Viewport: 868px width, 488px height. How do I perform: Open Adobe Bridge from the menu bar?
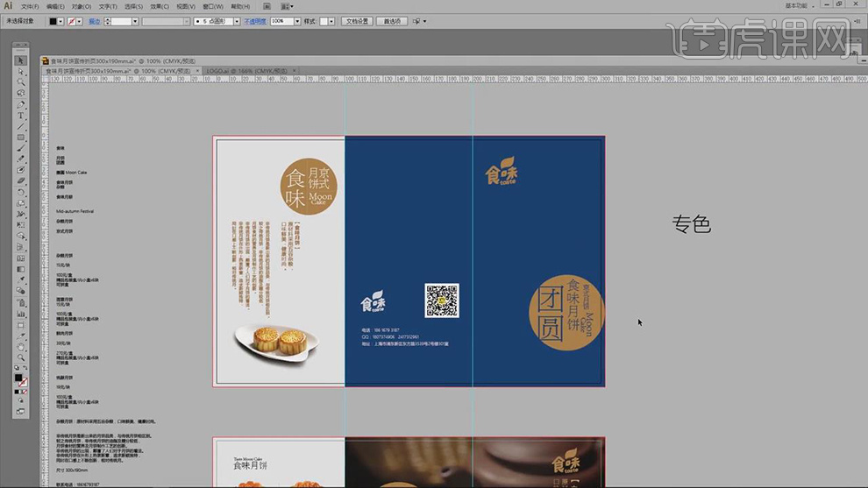(267, 7)
